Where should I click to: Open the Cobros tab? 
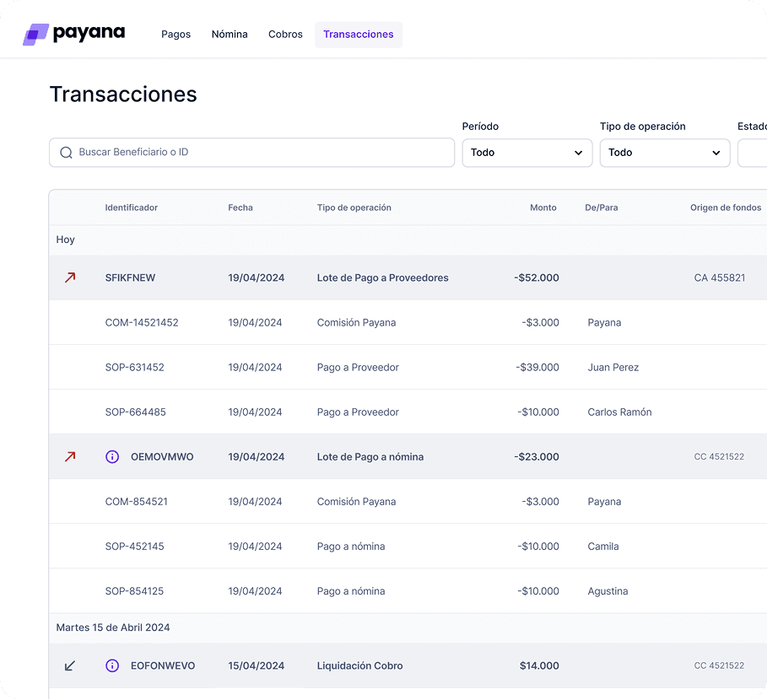tap(285, 35)
